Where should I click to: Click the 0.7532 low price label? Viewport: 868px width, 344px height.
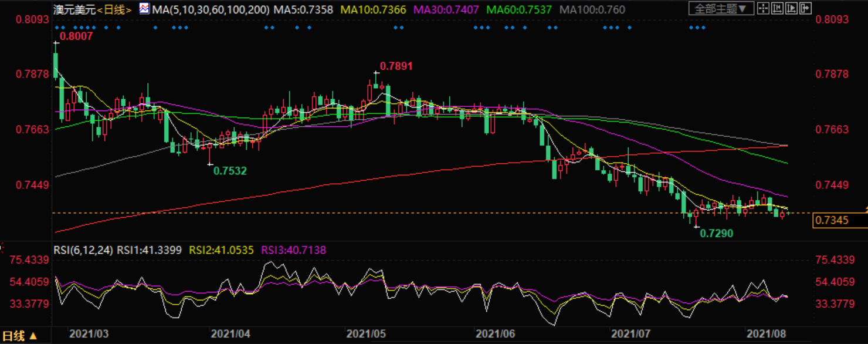(230, 171)
